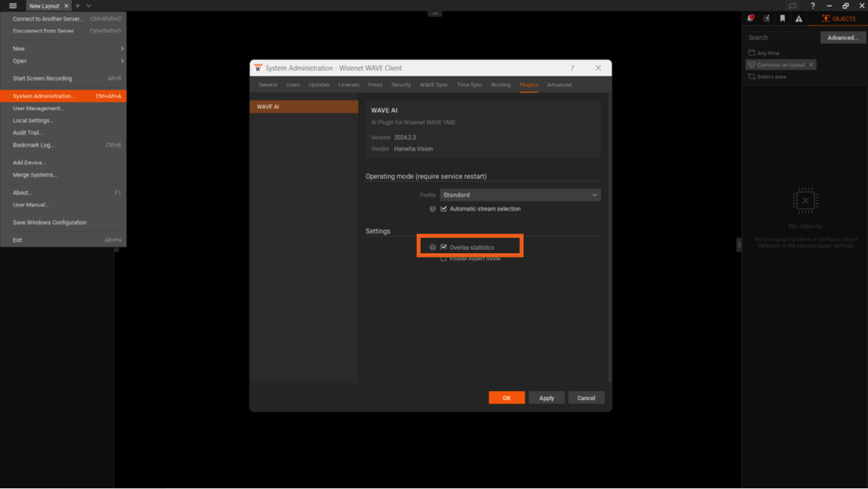
Task: Choose System Administration menu item
Action: pos(63,96)
